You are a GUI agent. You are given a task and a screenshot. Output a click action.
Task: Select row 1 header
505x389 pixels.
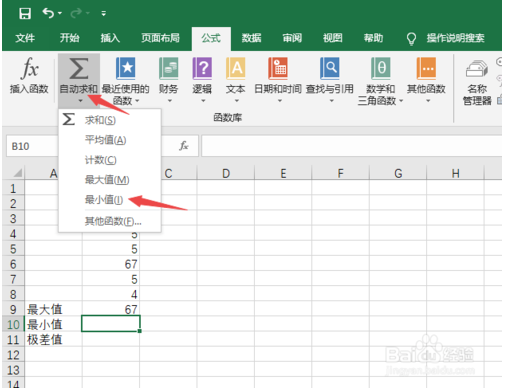13,189
